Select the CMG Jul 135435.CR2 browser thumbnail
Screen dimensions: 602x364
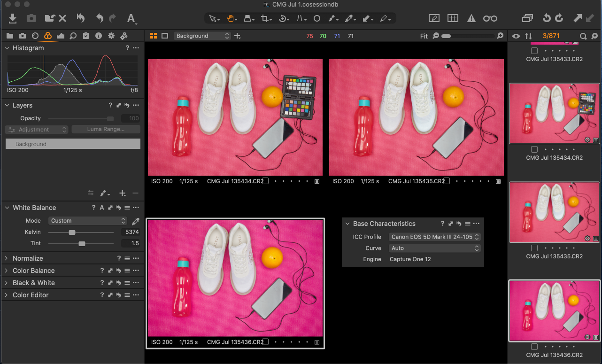(x=555, y=212)
